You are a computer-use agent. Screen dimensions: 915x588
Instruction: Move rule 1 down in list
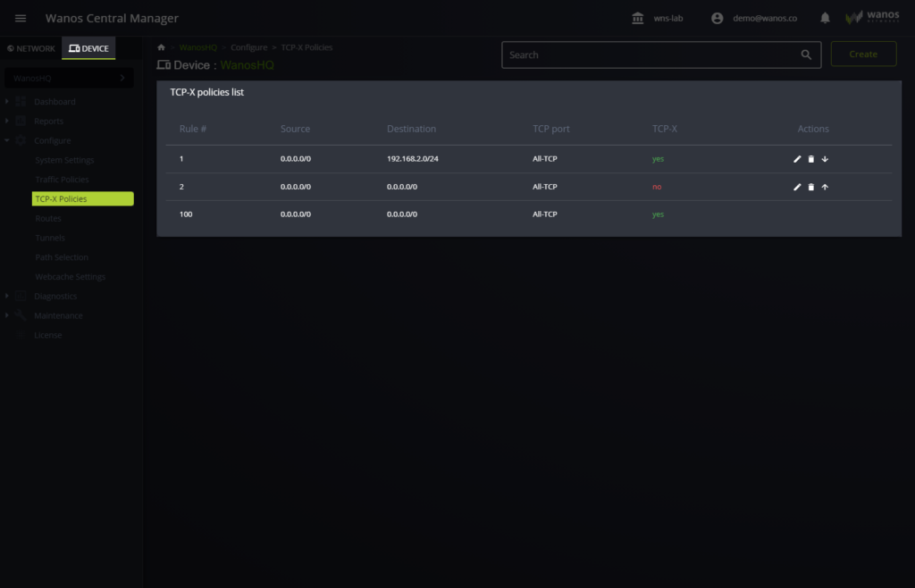825,159
